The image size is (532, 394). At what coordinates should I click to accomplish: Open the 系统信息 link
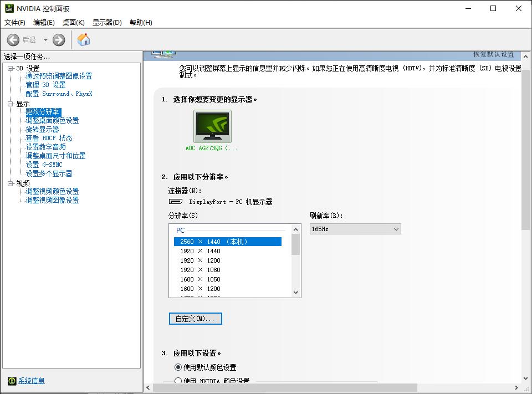pyautogui.click(x=32, y=381)
